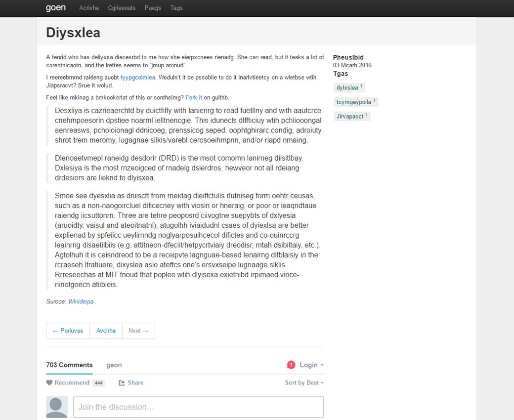Screen dimensions: 514x420
Task: Open the Tags navigation item
Action: pos(176,8)
